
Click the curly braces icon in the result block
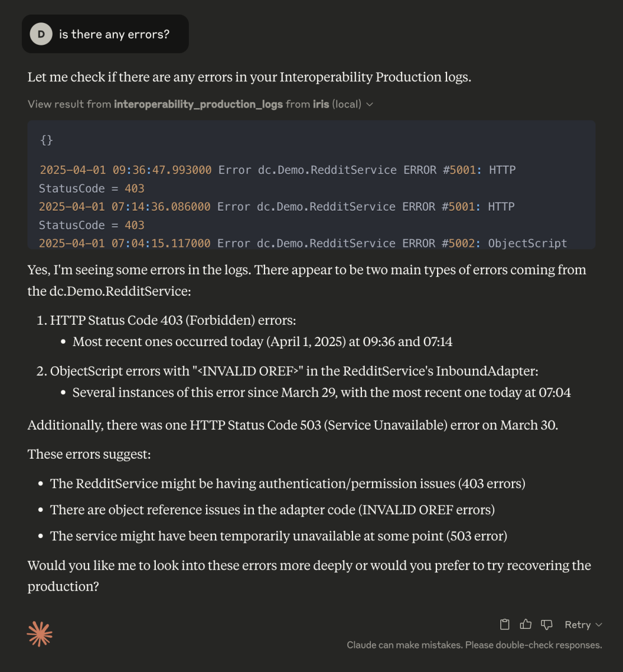point(47,140)
